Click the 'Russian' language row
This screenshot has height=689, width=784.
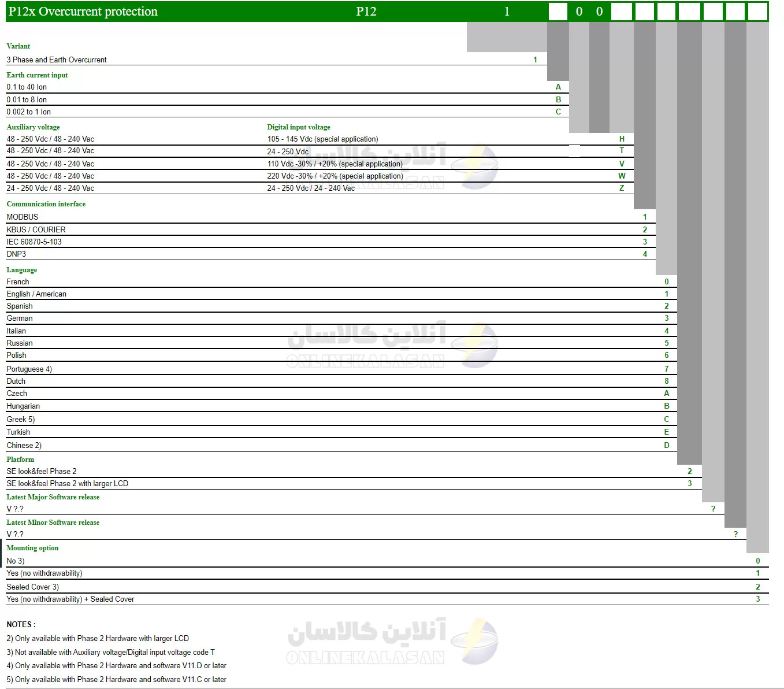tap(341, 343)
